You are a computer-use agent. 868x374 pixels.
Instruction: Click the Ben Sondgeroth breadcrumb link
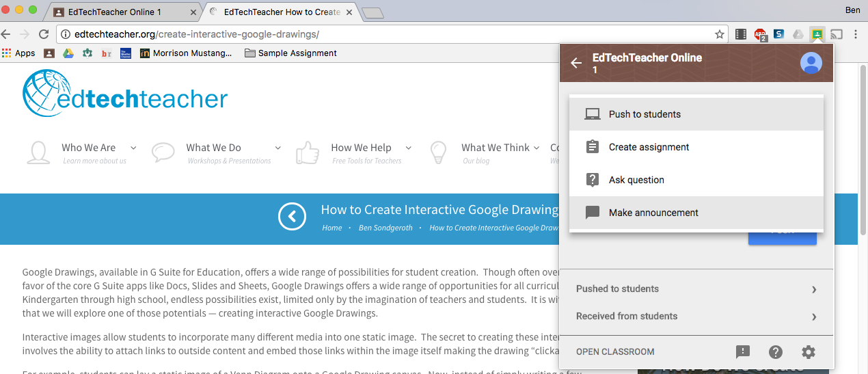[385, 228]
